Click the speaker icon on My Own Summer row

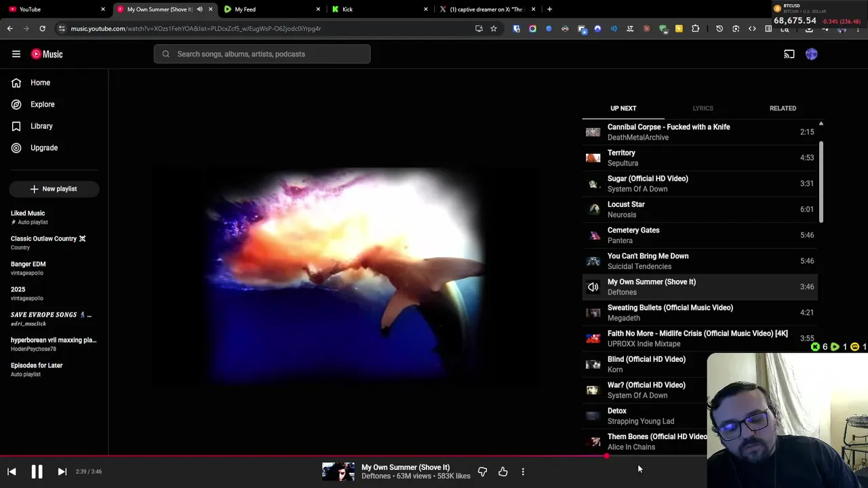click(x=593, y=287)
